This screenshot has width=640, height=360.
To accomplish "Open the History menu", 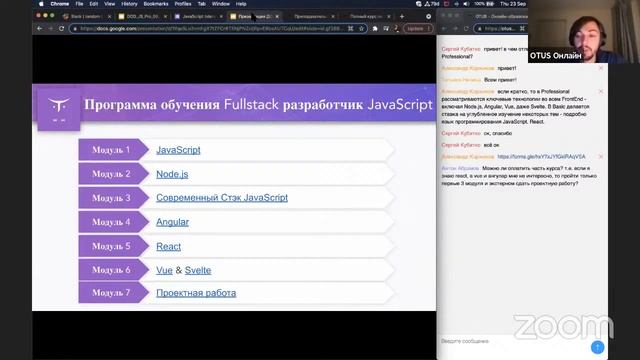I will (129, 4).
